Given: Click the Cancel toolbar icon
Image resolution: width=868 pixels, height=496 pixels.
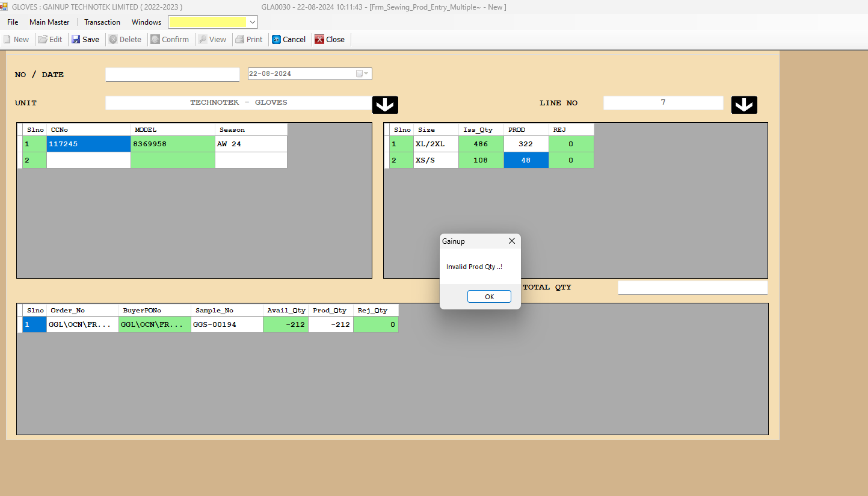Looking at the screenshot, I should (x=276, y=40).
